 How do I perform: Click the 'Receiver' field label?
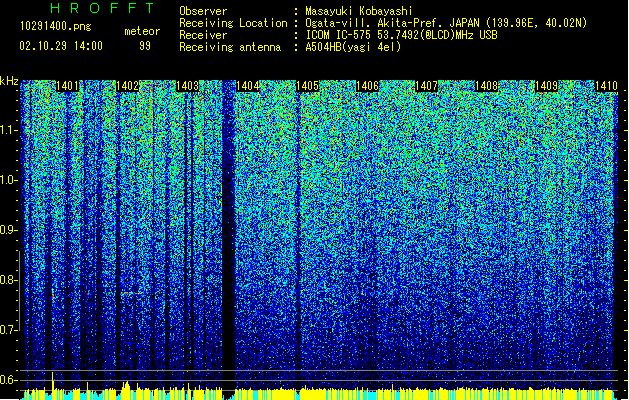tap(203, 35)
